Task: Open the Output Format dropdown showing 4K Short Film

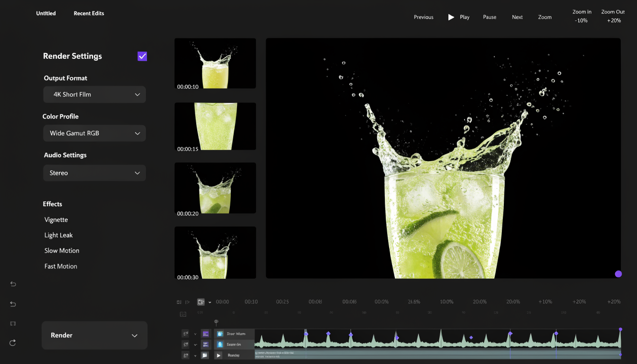Action: [x=94, y=94]
